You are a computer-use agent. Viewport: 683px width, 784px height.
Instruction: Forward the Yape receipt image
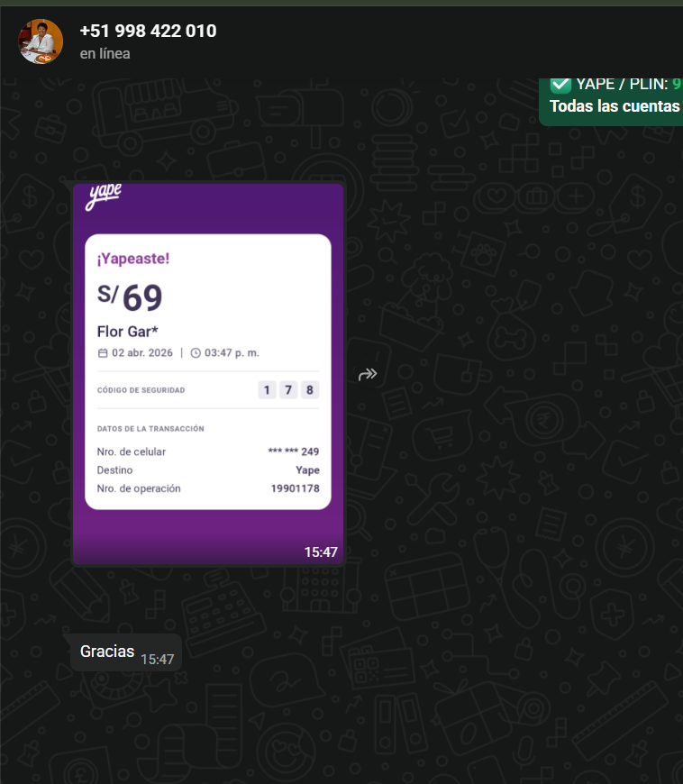click(368, 374)
